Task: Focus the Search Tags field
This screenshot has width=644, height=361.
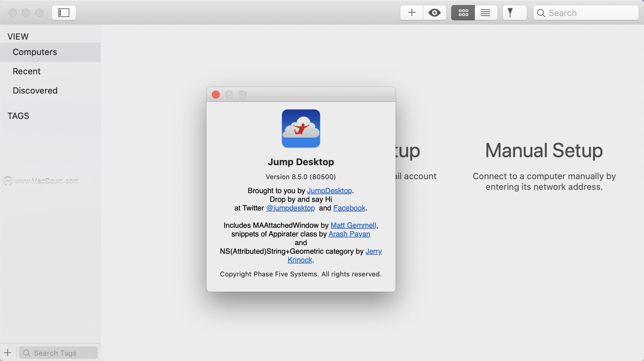Action: pyautogui.click(x=58, y=353)
